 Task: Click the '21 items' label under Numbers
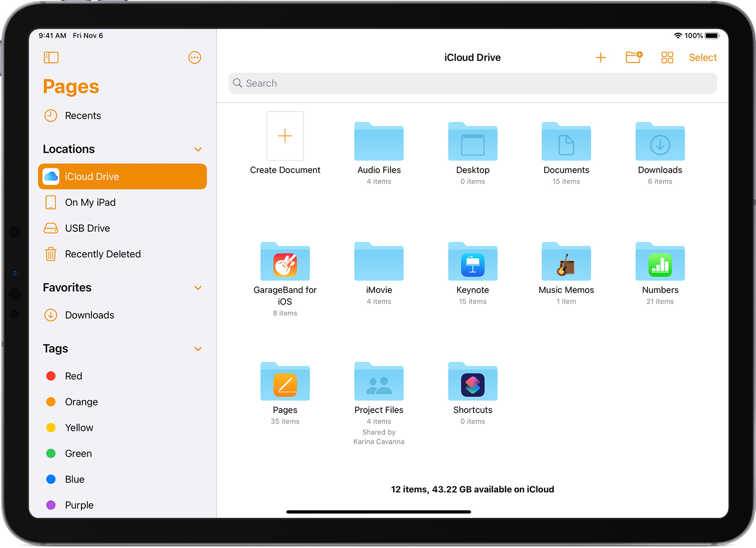click(660, 302)
